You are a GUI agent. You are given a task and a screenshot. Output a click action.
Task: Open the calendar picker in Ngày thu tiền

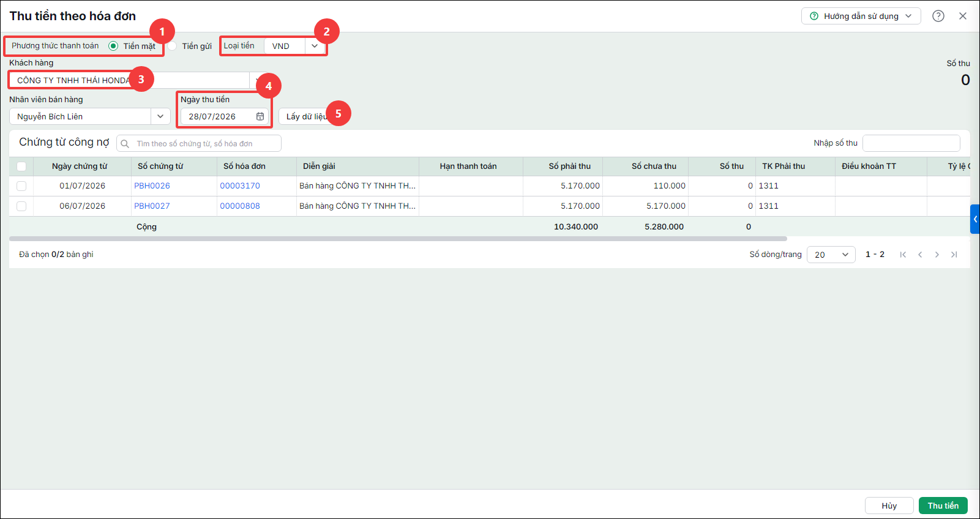[x=260, y=116]
